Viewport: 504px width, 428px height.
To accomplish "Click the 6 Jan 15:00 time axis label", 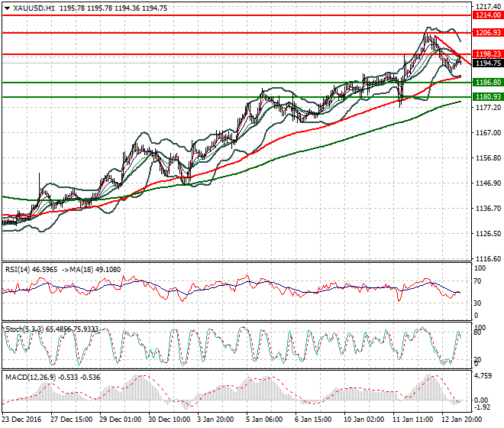I will (x=313, y=420).
